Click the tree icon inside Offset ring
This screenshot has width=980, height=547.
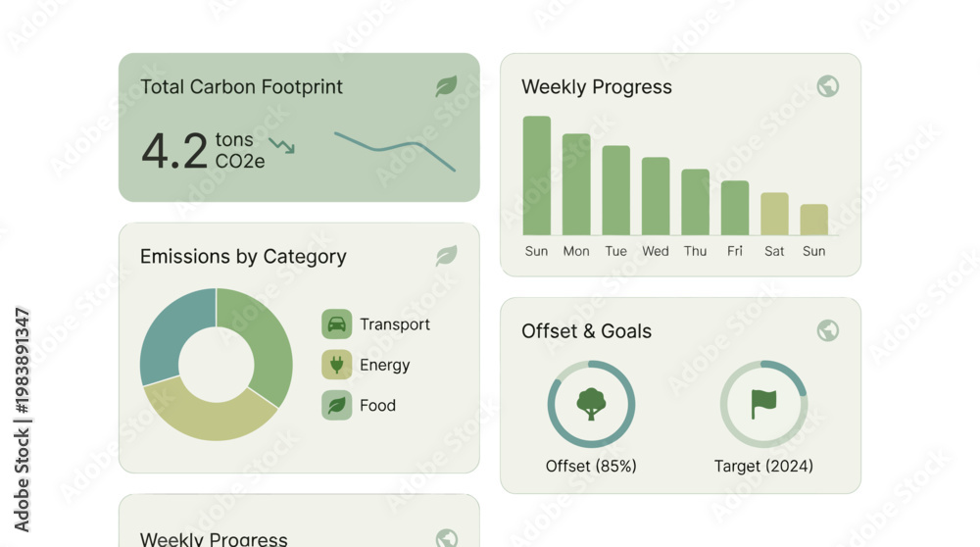pos(591,404)
